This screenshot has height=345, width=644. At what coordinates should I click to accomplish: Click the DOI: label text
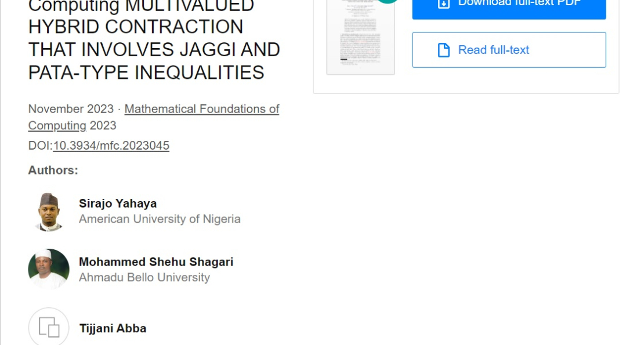(40, 146)
